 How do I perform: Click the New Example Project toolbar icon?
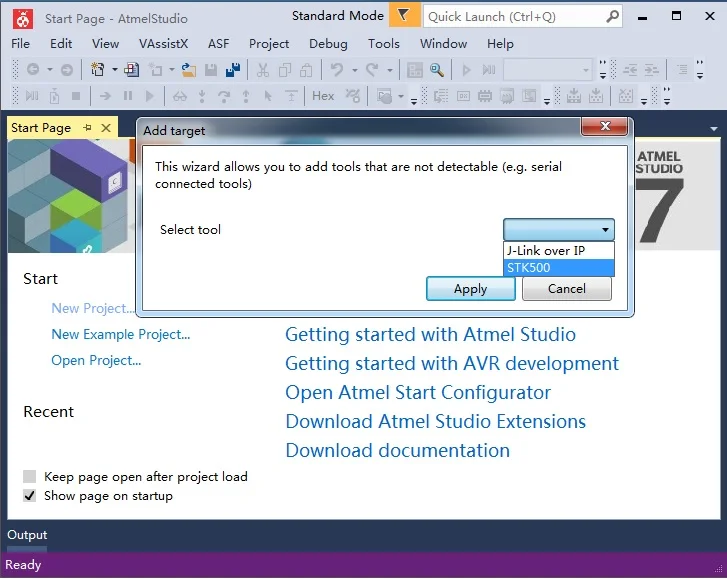tap(132, 70)
